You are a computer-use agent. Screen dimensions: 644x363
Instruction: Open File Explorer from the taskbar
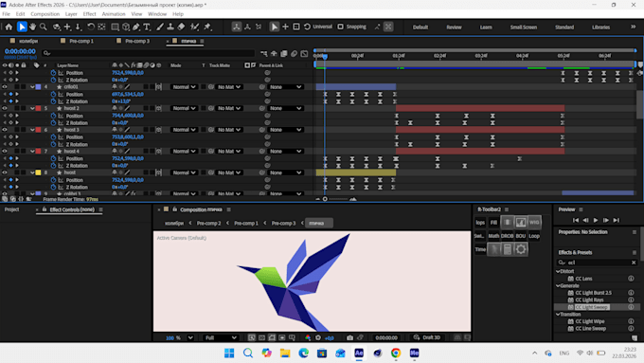coord(285,353)
